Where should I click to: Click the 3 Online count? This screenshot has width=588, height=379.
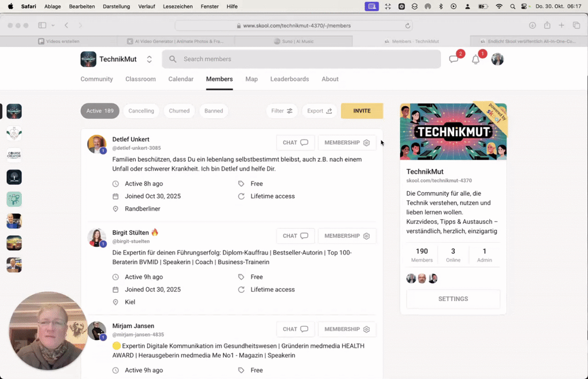453,255
